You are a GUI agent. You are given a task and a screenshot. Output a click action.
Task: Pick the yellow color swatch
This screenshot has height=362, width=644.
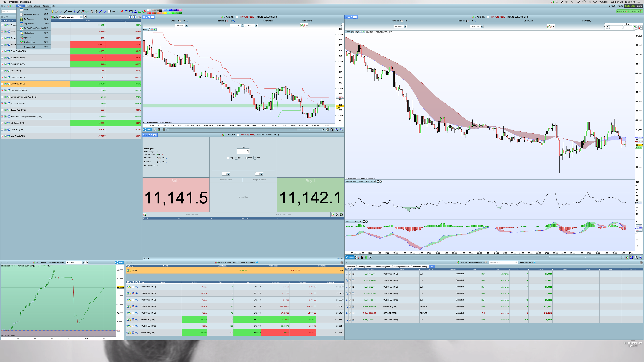coord(165,13)
